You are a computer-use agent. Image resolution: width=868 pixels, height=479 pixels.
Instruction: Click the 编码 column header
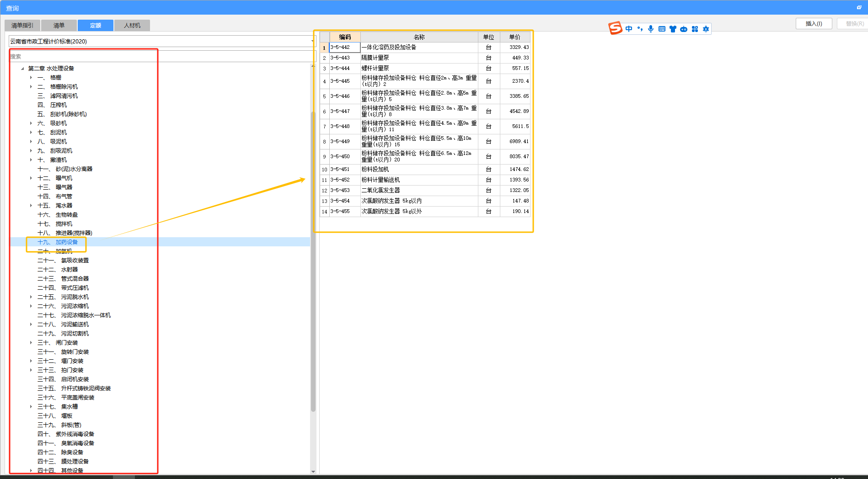click(x=345, y=37)
